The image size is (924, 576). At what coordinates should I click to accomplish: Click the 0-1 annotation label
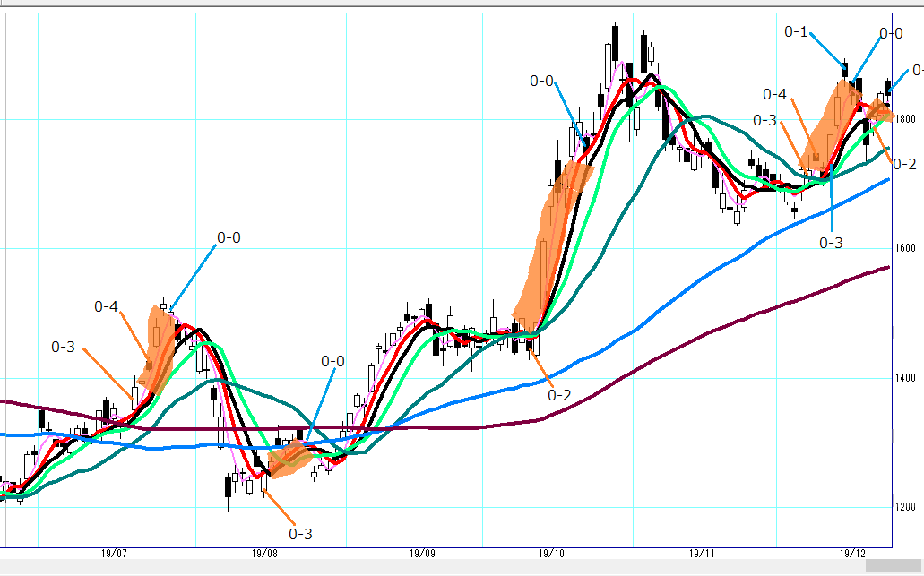[x=796, y=32]
